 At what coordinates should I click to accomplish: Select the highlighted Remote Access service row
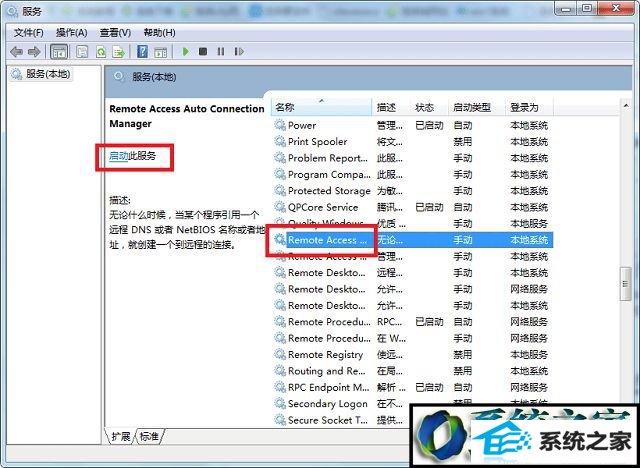[412, 240]
